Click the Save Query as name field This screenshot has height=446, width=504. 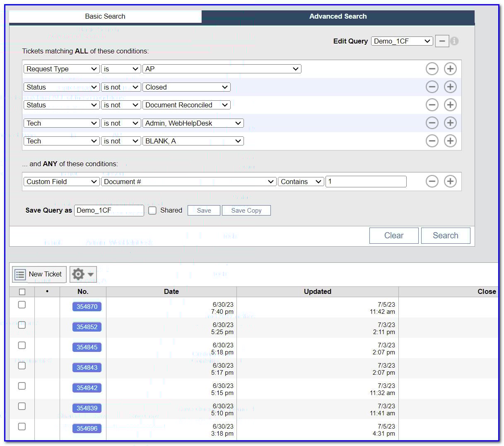click(x=109, y=211)
